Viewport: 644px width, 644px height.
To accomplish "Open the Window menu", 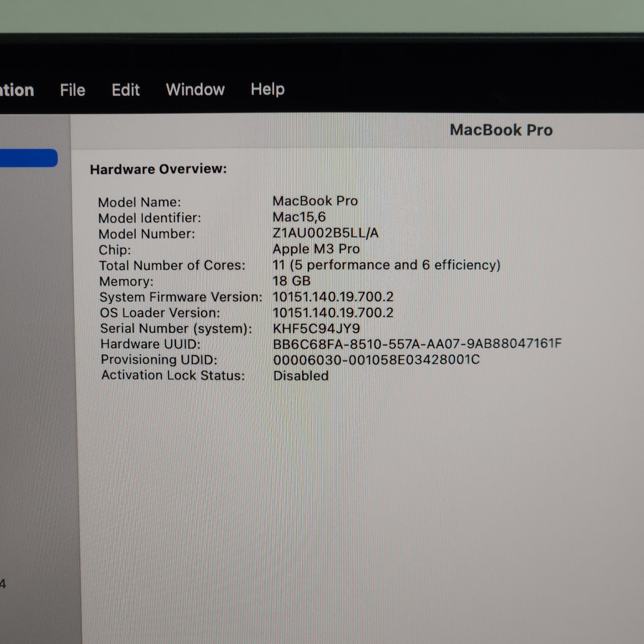I will click(195, 90).
